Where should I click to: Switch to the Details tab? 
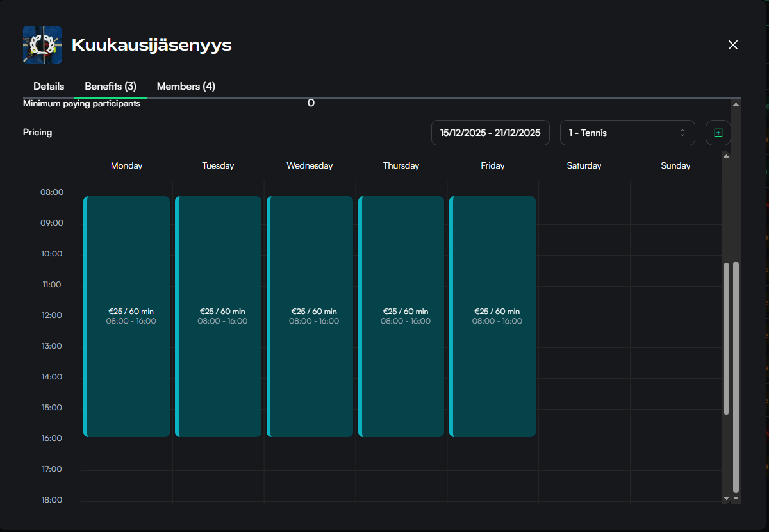click(x=49, y=86)
